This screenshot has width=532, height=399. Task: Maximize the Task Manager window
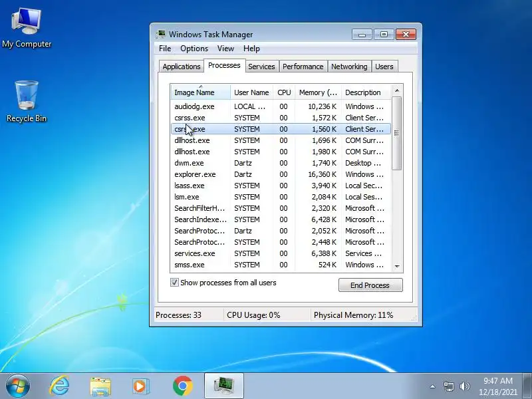pyautogui.click(x=384, y=35)
